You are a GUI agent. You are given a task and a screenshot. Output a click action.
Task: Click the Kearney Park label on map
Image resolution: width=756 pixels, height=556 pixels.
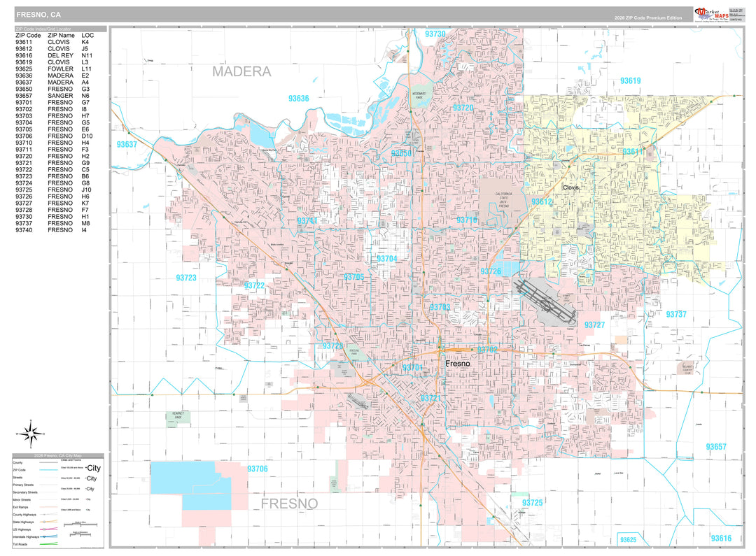click(178, 415)
